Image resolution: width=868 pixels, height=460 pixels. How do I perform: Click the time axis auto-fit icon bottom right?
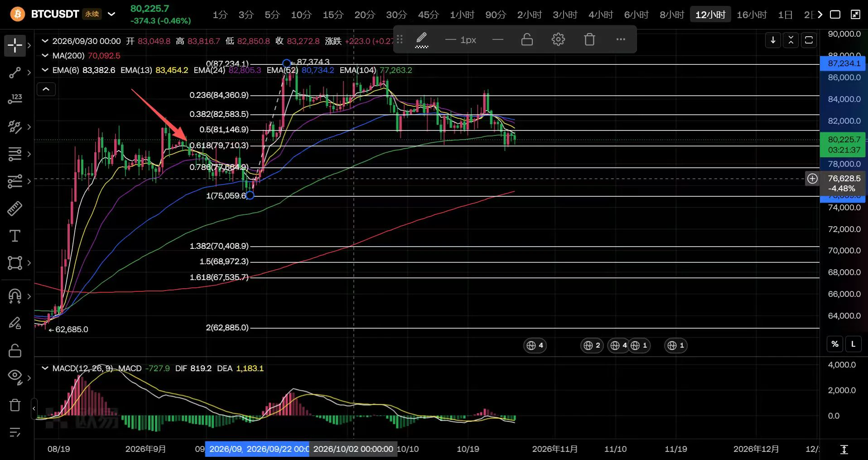844,449
